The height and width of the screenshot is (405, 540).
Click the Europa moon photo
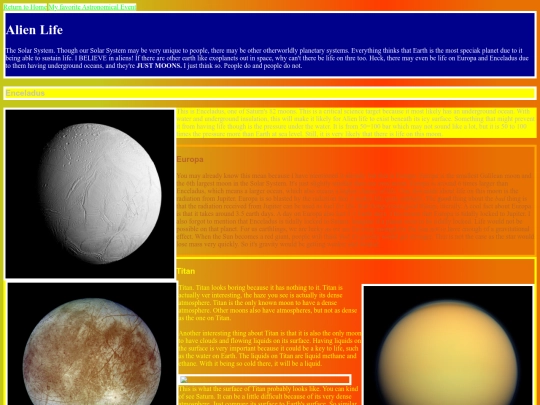[x=92, y=343]
